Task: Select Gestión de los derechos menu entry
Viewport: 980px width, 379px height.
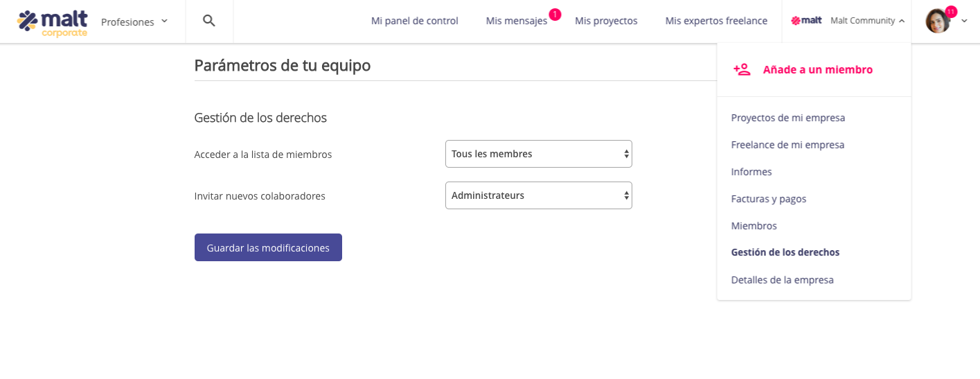Action: (x=785, y=252)
